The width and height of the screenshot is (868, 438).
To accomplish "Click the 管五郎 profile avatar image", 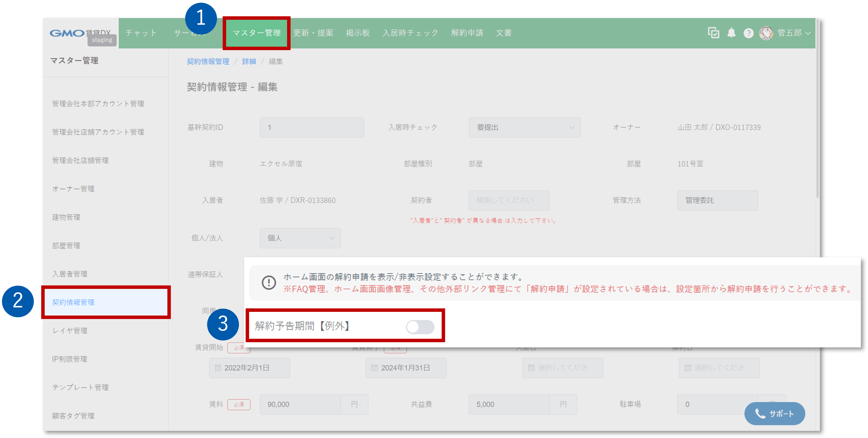I will [x=766, y=33].
